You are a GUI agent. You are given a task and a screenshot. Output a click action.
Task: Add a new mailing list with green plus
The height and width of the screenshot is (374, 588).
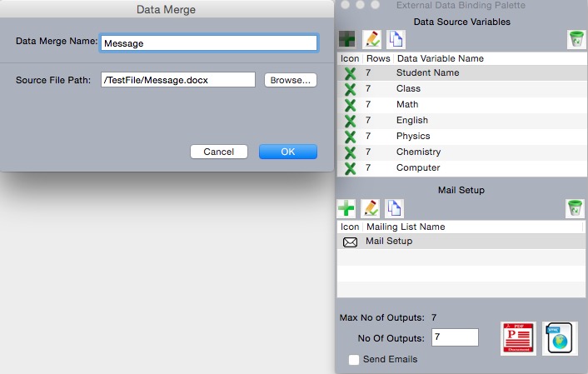pos(346,208)
